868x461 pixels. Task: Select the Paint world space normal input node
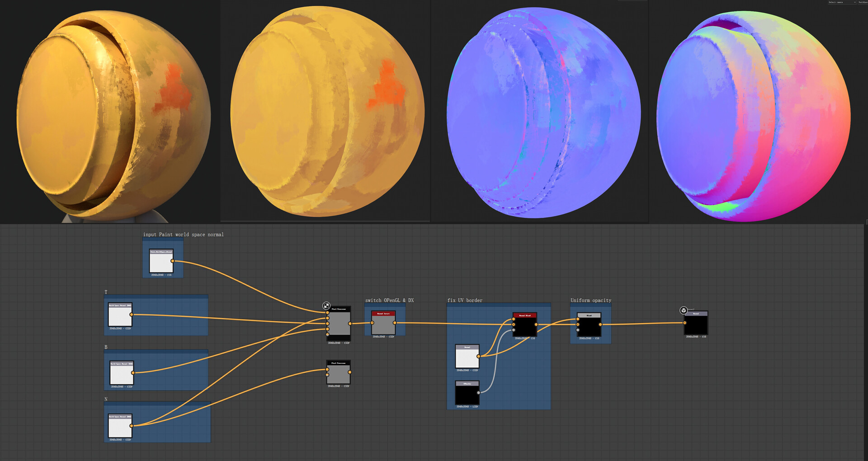point(161,260)
